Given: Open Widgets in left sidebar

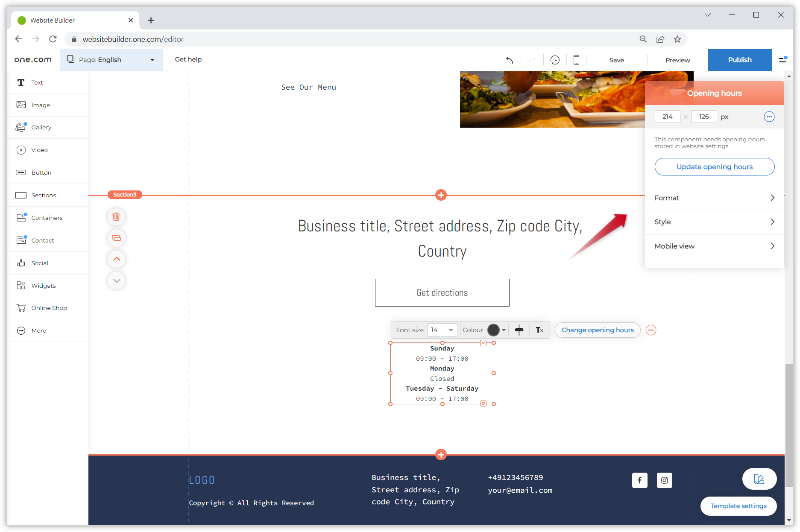Looking at the screenshot, I should (x=43, y=286).
